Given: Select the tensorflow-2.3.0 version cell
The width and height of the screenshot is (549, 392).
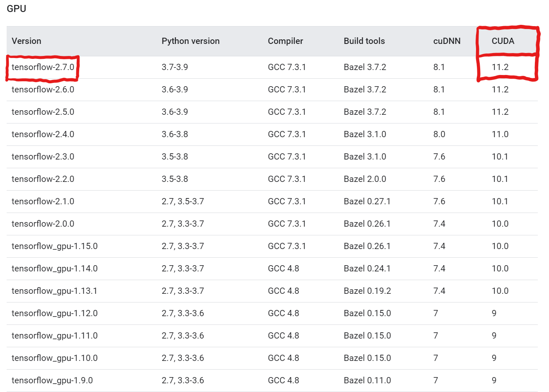Looking at the screenshot, I should click(x=43, y=157).
